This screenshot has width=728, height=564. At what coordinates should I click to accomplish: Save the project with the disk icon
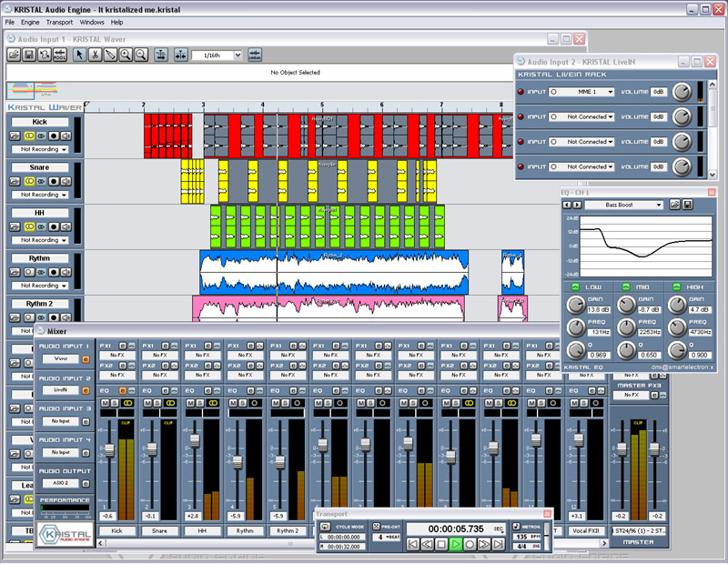pyautogui.click(x=28, y=55)
